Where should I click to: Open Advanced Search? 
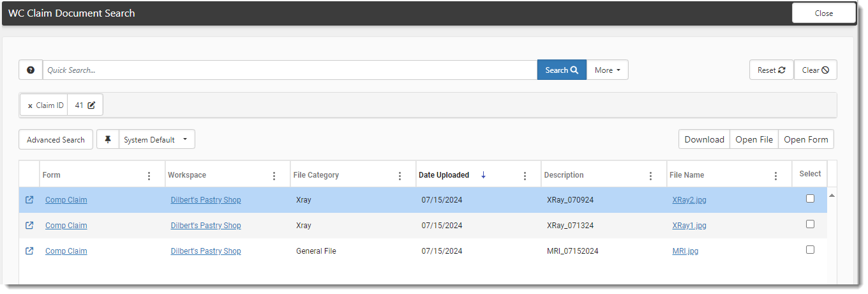pos(56,140)
